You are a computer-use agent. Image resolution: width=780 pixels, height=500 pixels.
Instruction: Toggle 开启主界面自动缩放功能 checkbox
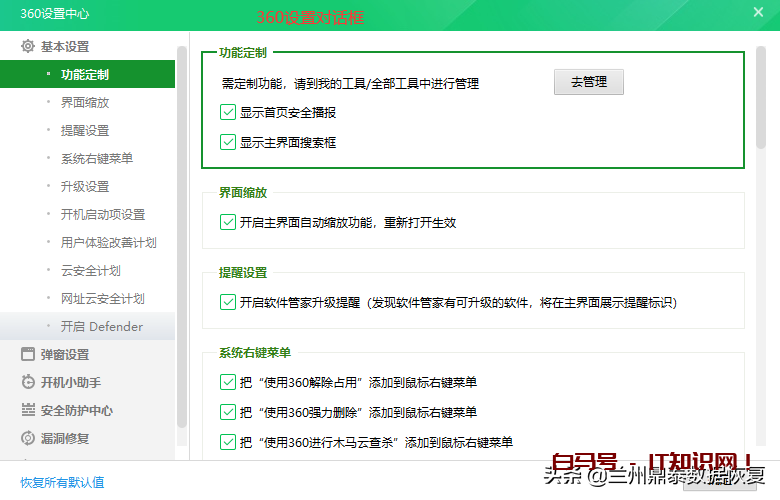tap(228, 222)
